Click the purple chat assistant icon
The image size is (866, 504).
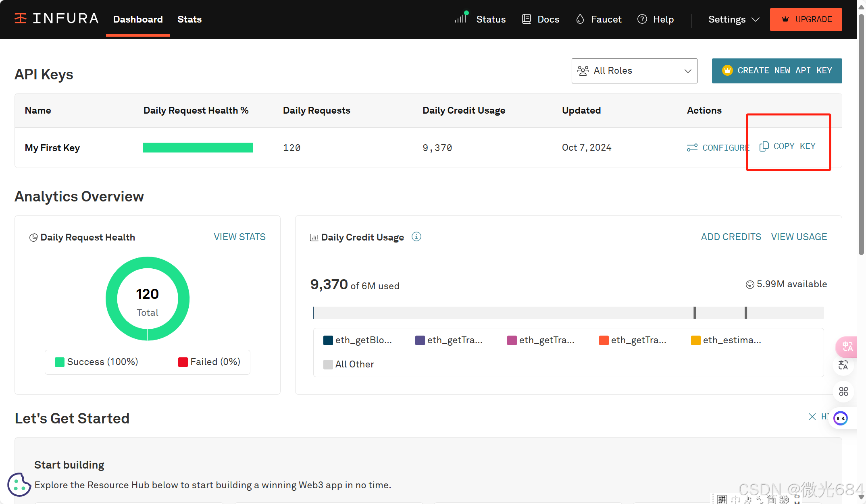point(841,418)
